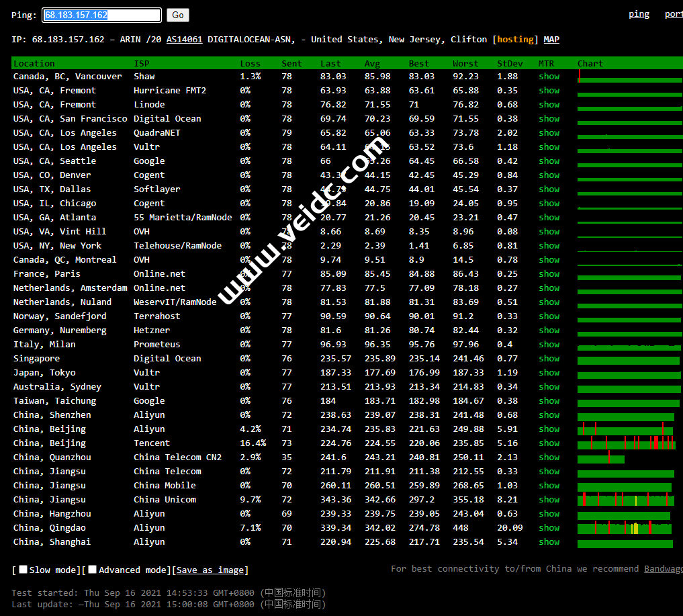The image size is (683, 616).
Task: Click the chart for China Jiangsu China Unicom
Action: (x=626, y=500)
